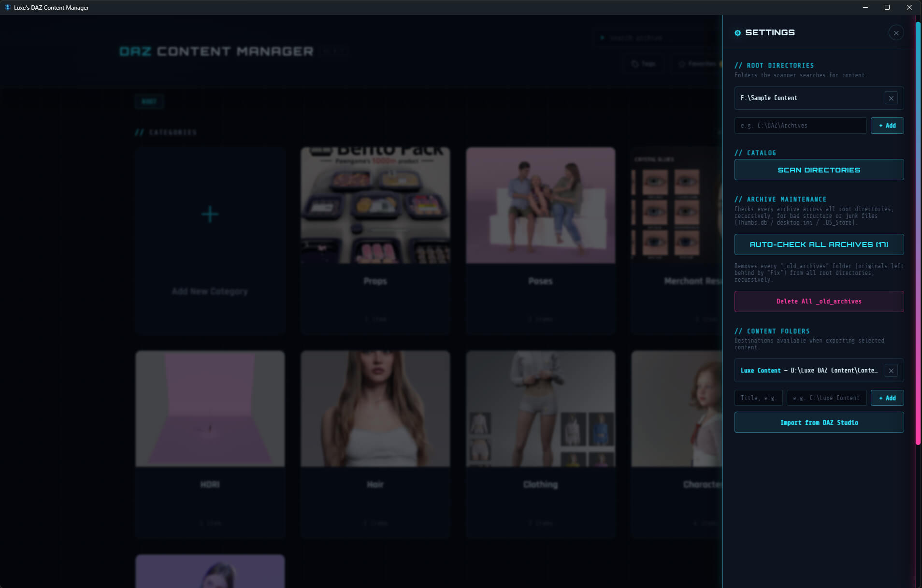Remove the Luxe Content folder entry
922x588 pixels.
891,371
